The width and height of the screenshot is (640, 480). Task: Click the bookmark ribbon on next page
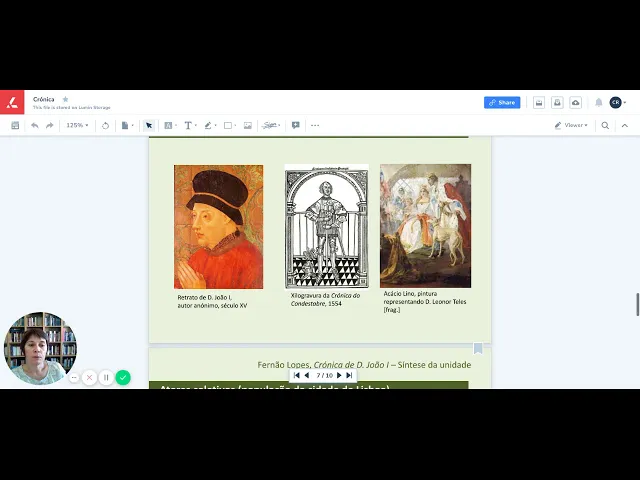478,349
